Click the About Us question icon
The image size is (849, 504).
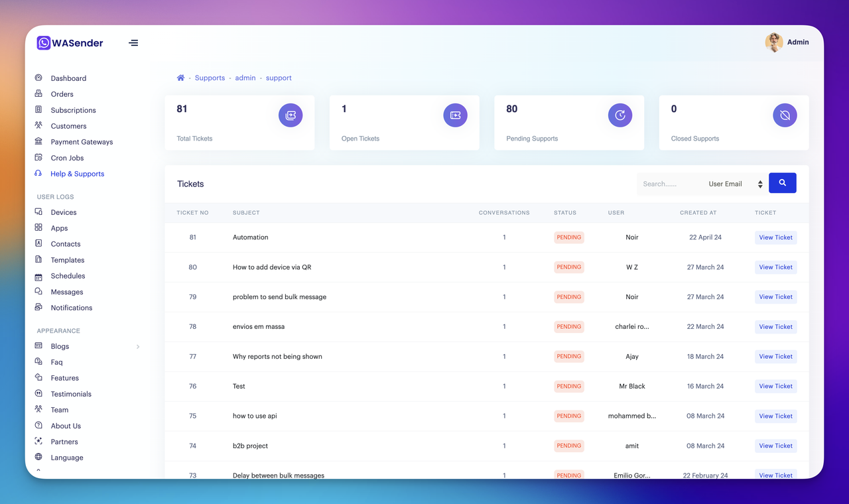point(38,425)
